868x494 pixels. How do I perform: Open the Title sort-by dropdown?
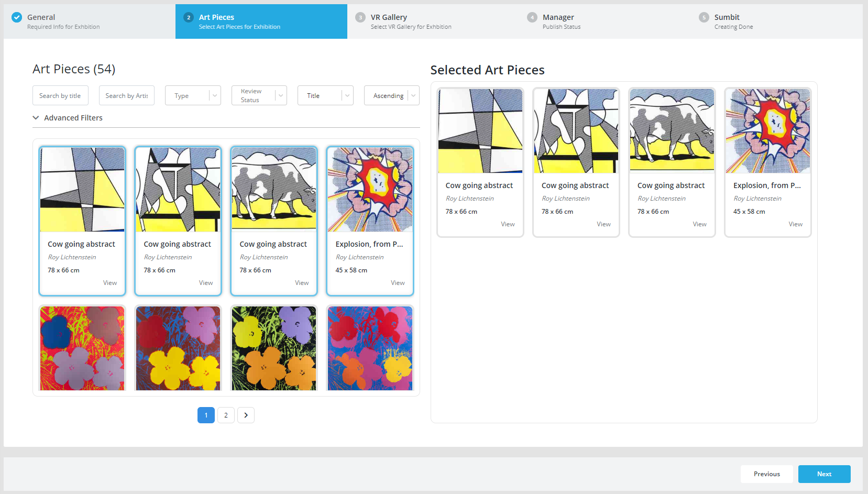(325, 95)
